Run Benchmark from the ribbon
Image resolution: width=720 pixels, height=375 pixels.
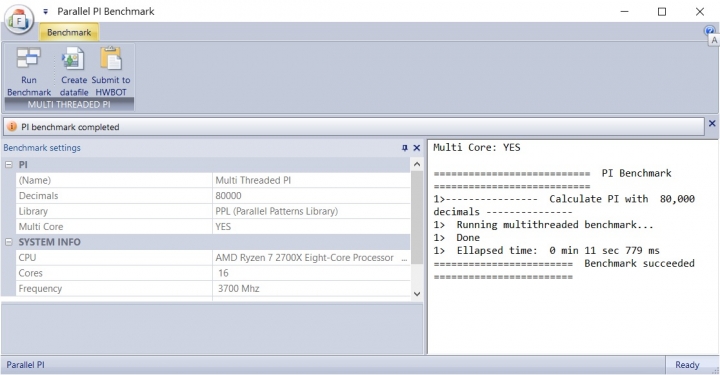click(29, 71)
